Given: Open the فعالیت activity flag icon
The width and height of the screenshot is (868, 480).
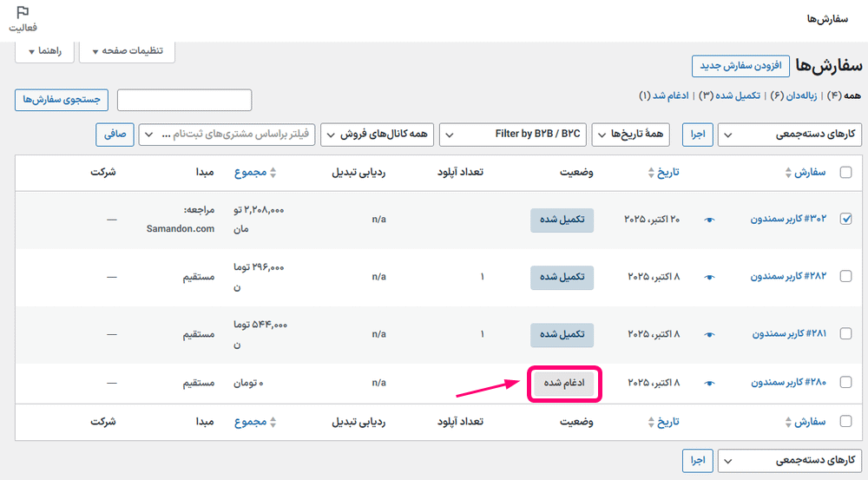Looking at the screenshot, I should pos(23,18).
